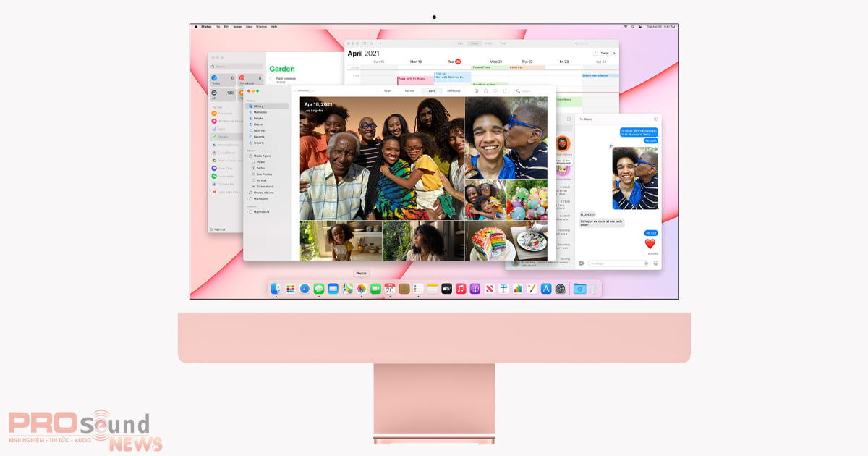
Task: Switch Photos view to Months
Action: pos(409,91)
